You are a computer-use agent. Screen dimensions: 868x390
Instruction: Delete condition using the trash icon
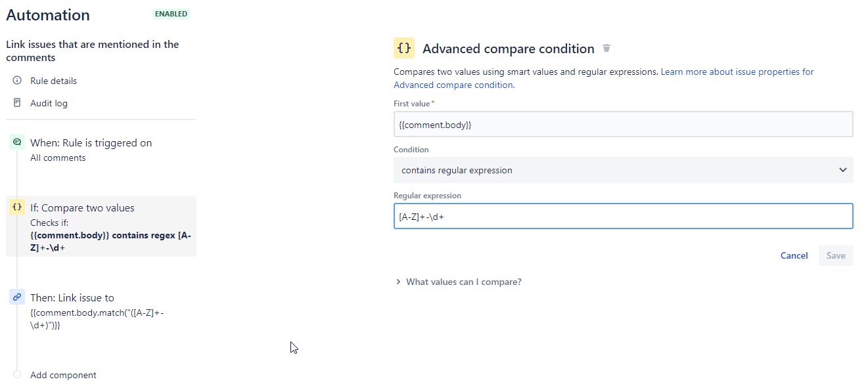(606, 48)
